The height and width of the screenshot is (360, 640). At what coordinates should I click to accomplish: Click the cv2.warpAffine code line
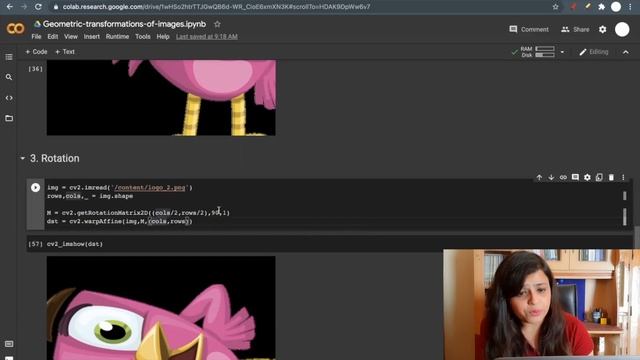tap(120, 221)
